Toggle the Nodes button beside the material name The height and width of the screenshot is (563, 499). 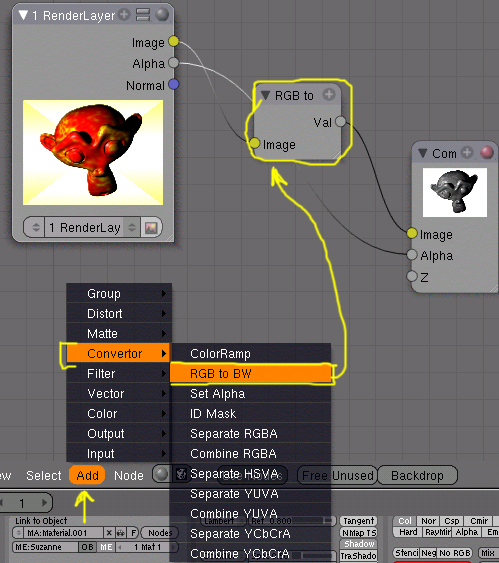(x=159, y=533)
